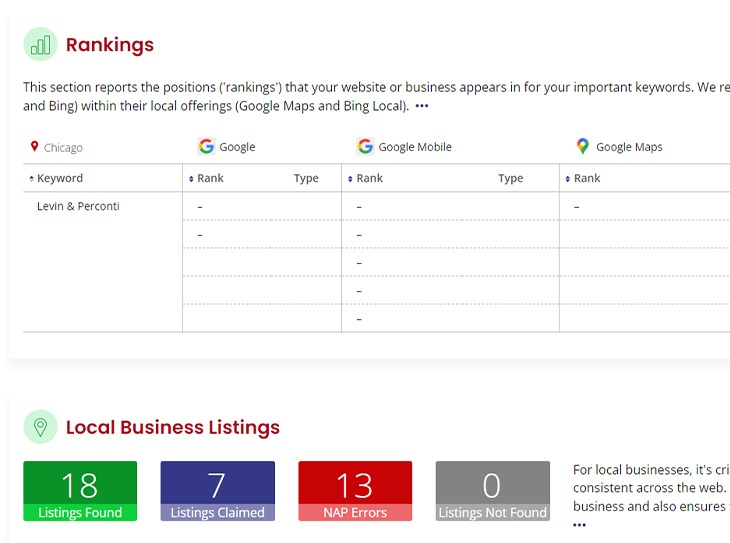The height and width of the screenshot is (543, 730).
Task: Click the Google Maps pin icon
Action: pyautogui.click(x=583, y=146)
